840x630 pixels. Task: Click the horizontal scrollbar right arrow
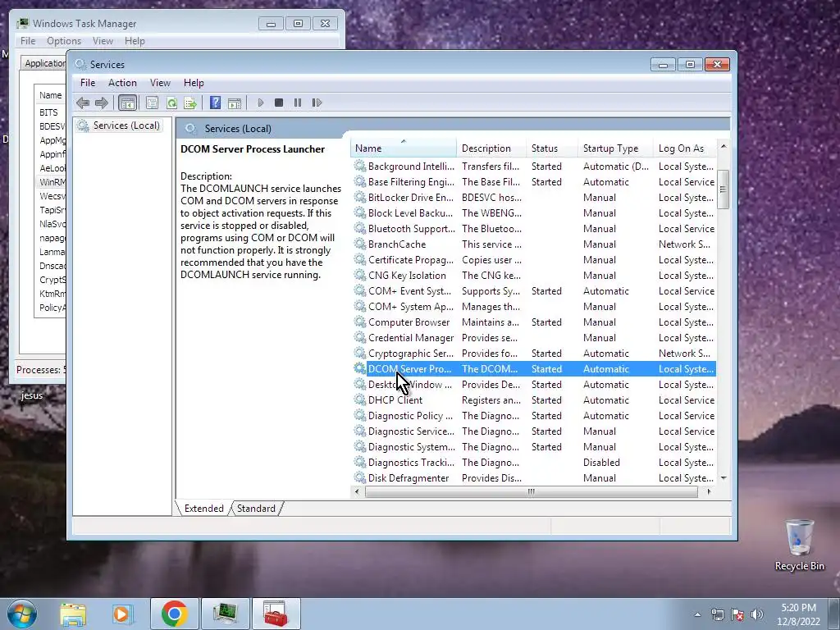[710, 491]
